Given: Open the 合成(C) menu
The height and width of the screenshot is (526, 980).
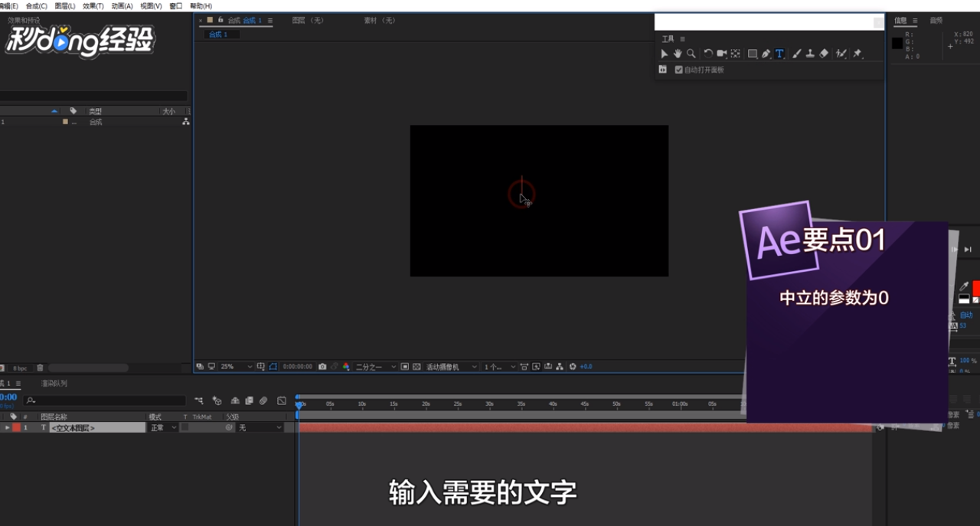Looking at the screenshot, I should click(36, 5).
